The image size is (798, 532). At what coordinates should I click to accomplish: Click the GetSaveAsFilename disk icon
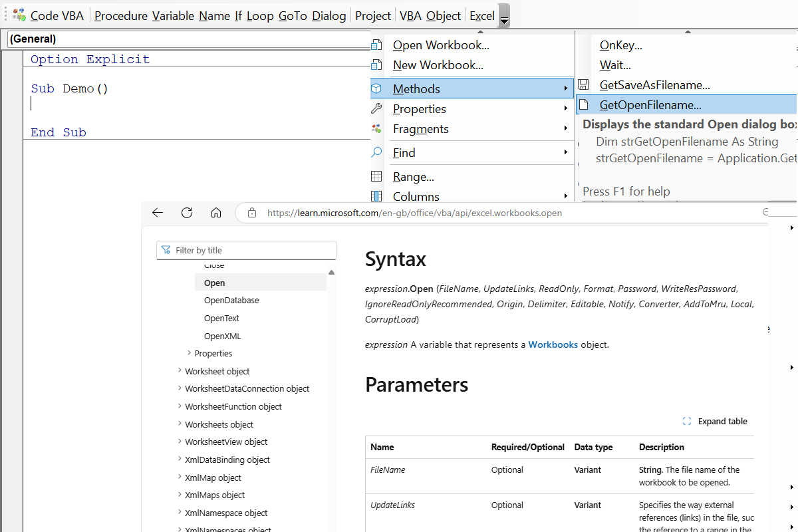coord(583,84)
